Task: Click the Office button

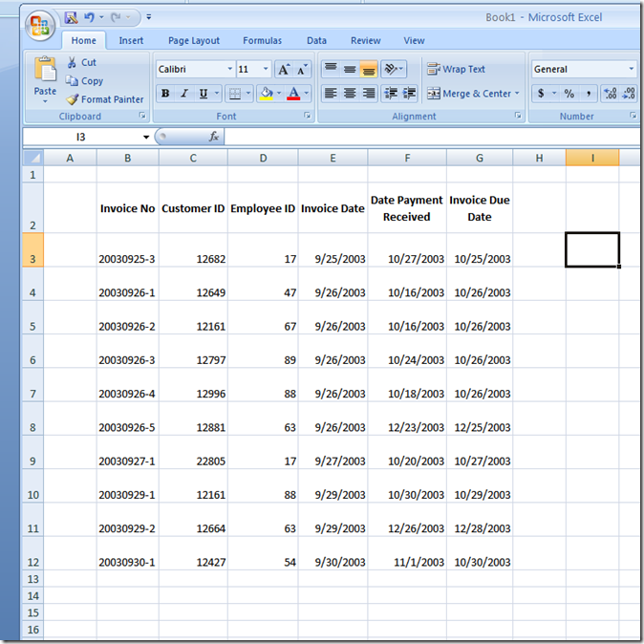Action: pyautogui.click(x=40, y=27)
